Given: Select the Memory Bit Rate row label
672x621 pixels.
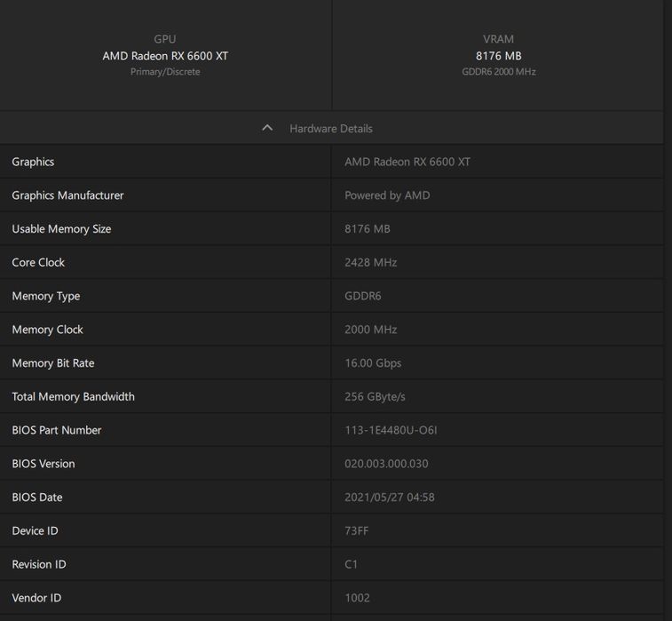Looking at the screenshot, I should (52, 363).
